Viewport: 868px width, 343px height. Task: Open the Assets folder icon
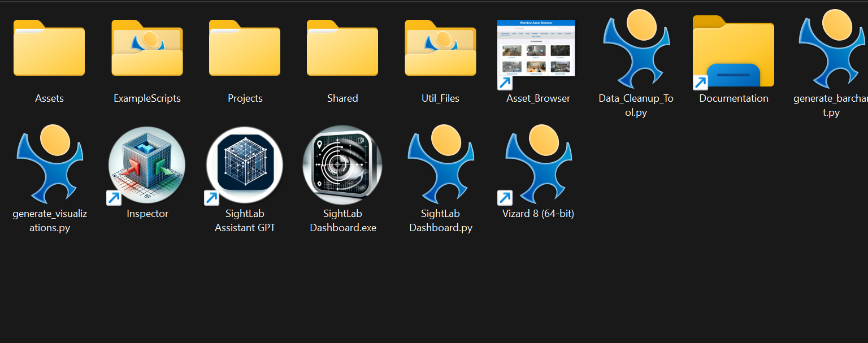(49, 48)
